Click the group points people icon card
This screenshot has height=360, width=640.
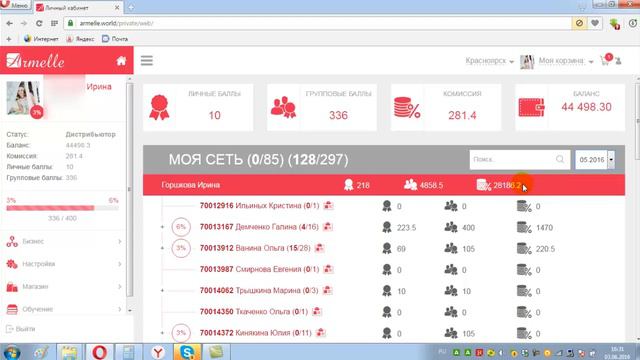pos(283,107)
